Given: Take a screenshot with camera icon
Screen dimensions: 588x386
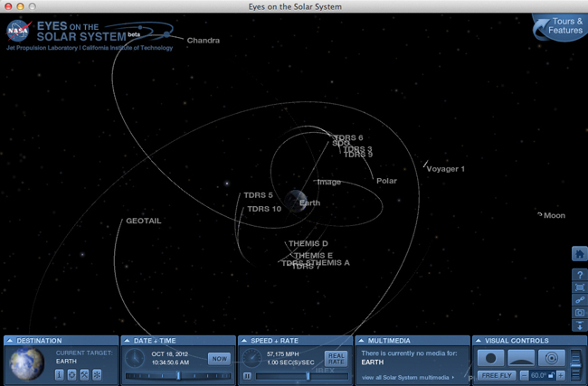Looking at the screenshot, I should tap(579, 313).
